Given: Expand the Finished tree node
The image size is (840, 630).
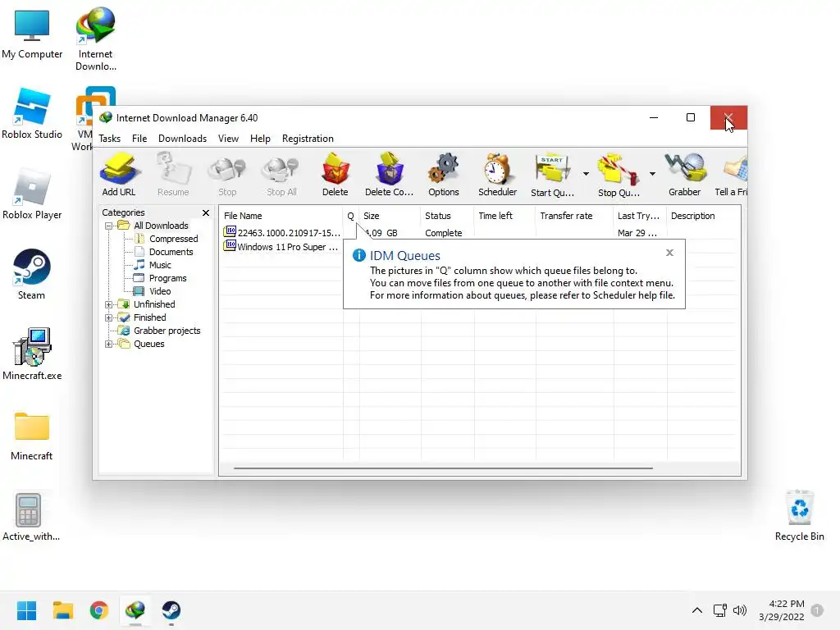Looking at the screenshot, I should 109,317.
